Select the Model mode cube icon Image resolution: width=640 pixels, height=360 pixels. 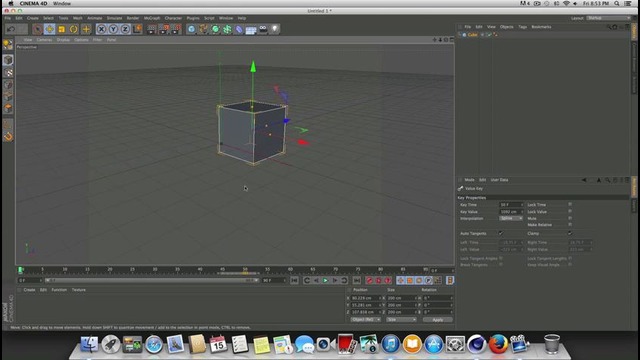pos(8,60)
